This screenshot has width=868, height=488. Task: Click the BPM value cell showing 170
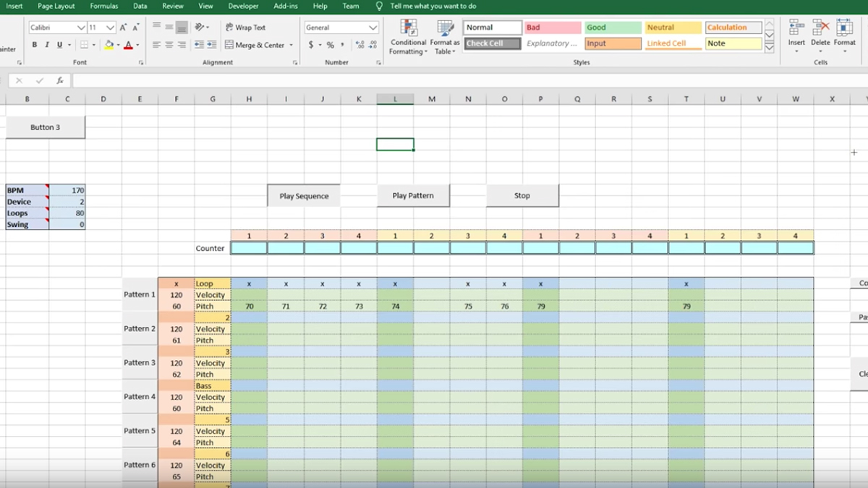pos(67,190)
